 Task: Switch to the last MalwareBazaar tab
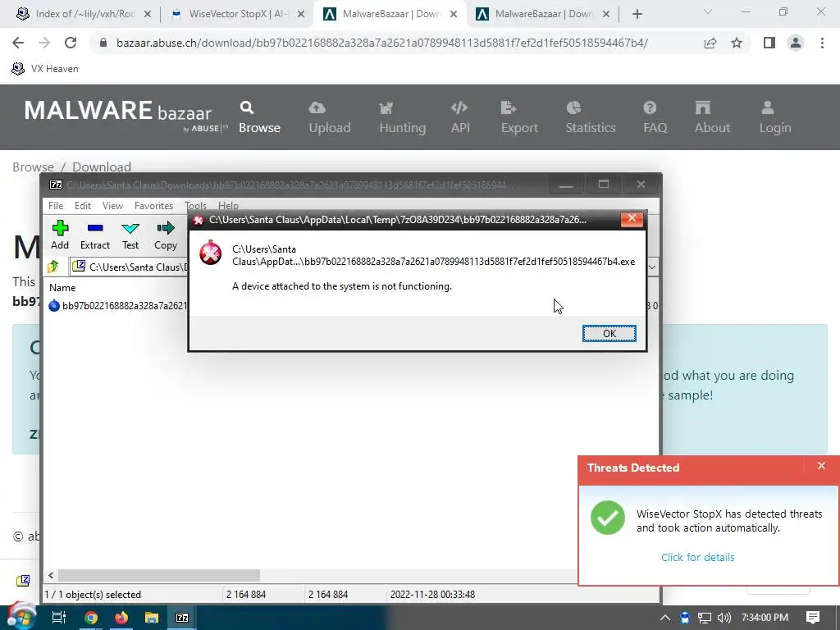coord(541,14)
